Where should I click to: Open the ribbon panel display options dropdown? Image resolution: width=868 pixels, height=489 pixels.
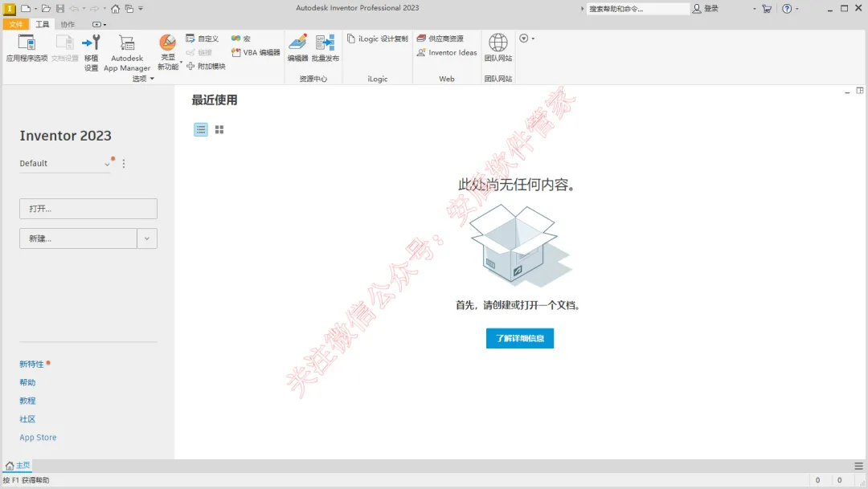(526, 39)
